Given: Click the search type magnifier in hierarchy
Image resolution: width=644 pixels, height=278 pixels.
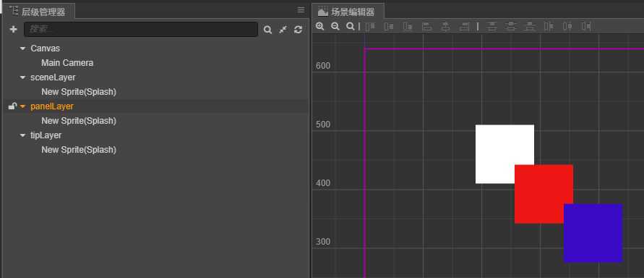Looking at the screenshot, I should 267,30.
